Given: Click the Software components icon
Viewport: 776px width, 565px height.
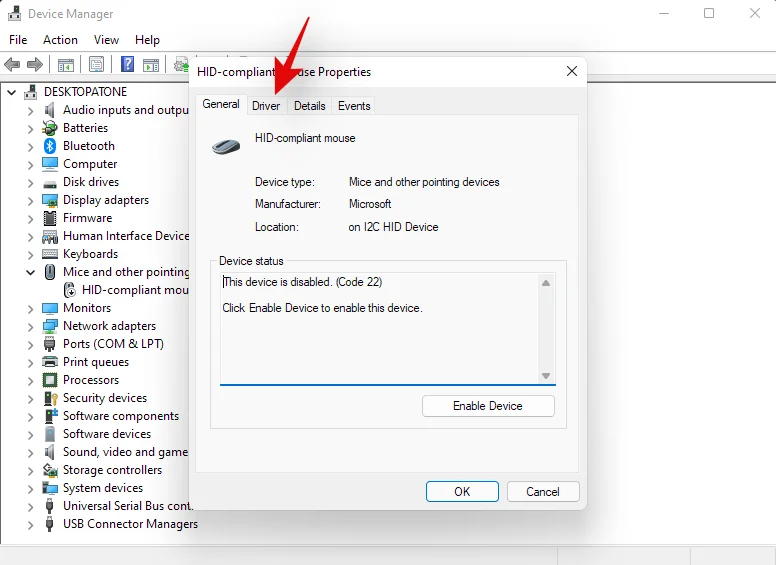Looking at the screenshot, I should tap(50, 416).
